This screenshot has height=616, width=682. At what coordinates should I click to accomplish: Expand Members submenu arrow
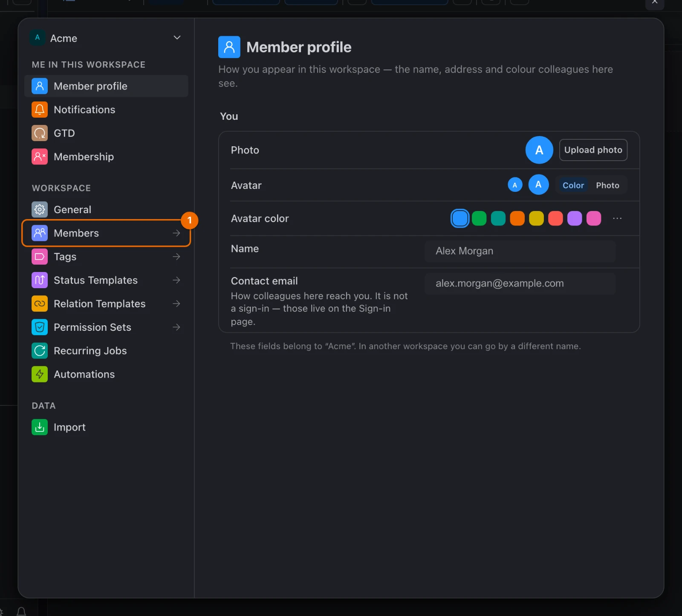(176, 233)
